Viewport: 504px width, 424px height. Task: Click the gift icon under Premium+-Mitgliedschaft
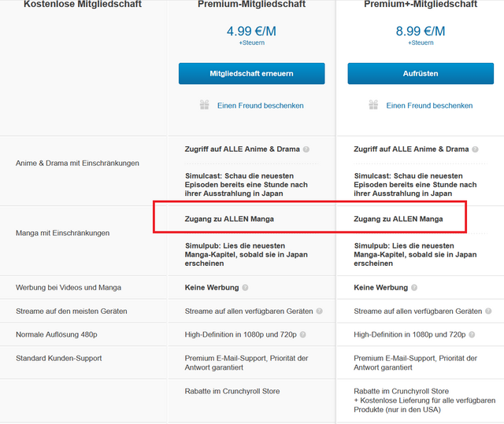pos(374,105)
